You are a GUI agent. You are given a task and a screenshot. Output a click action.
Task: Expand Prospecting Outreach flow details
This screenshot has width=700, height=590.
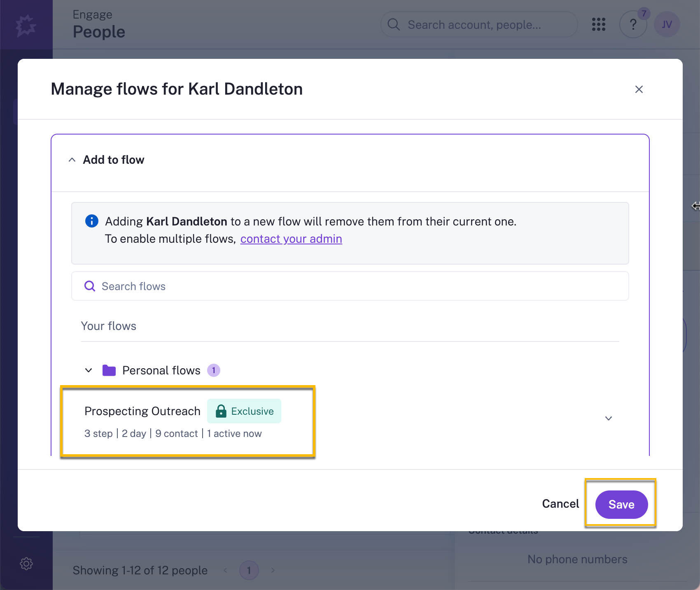point(609,418)
